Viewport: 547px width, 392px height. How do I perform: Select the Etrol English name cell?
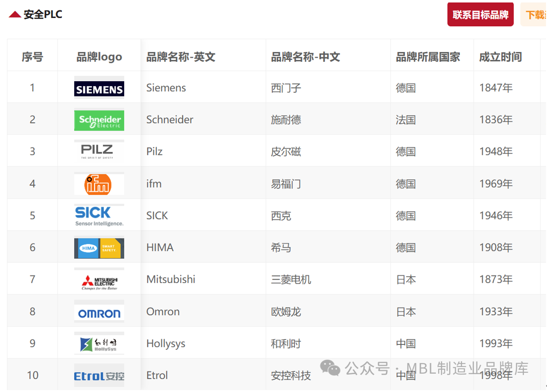pos(203,375)
